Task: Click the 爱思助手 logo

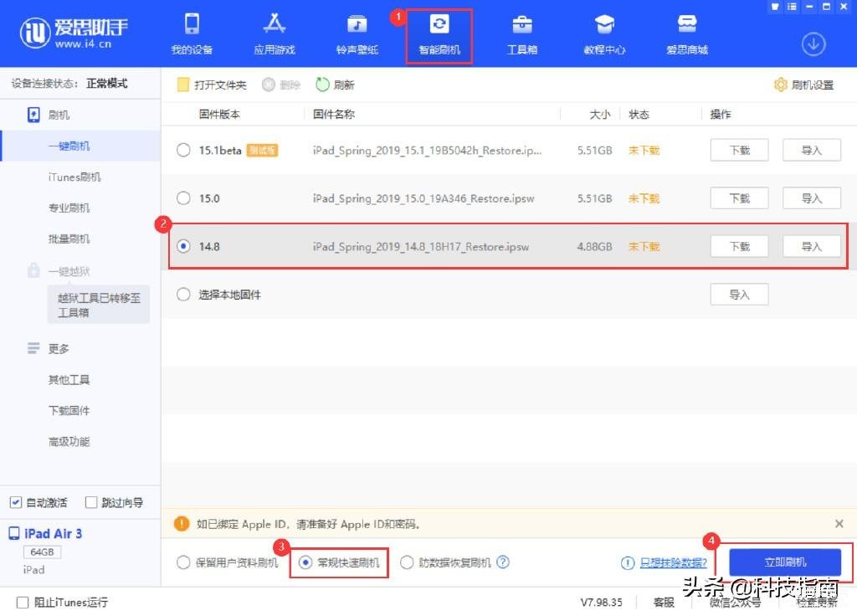Action: click(74, 33)
